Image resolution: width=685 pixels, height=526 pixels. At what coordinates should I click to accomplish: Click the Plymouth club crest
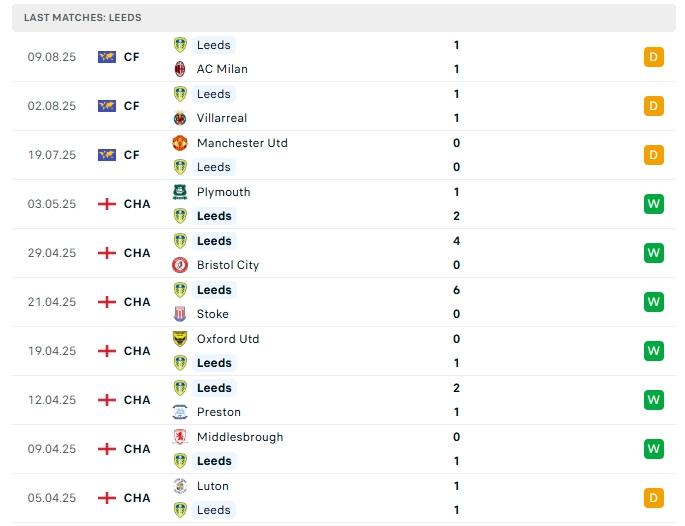coord(180,192)
